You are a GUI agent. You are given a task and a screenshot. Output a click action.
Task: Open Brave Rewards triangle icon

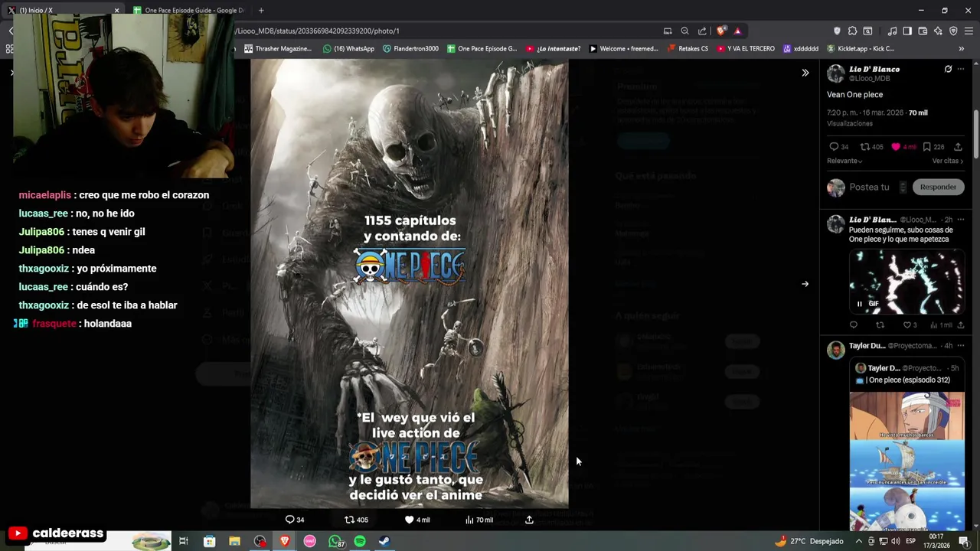point(737,31)
